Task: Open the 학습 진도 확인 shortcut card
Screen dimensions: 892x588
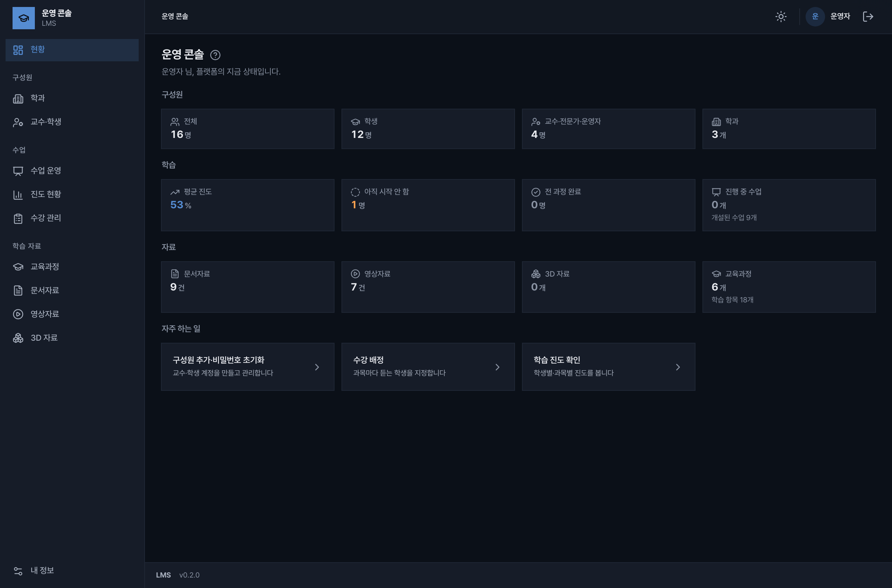Action: click(608, 367)
